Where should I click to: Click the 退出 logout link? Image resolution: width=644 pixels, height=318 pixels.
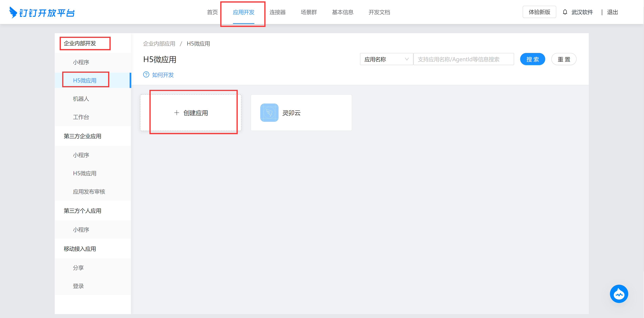click(x=612, y=12)
